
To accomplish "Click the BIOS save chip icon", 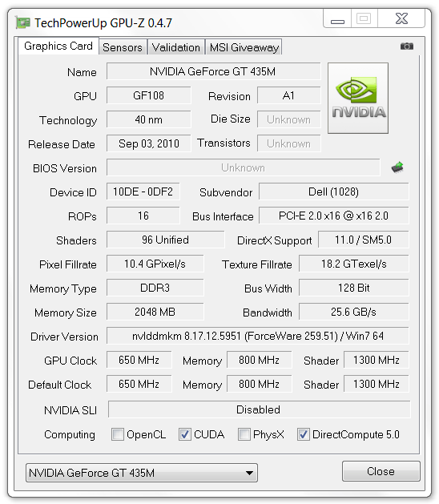I will pos(397,167).
